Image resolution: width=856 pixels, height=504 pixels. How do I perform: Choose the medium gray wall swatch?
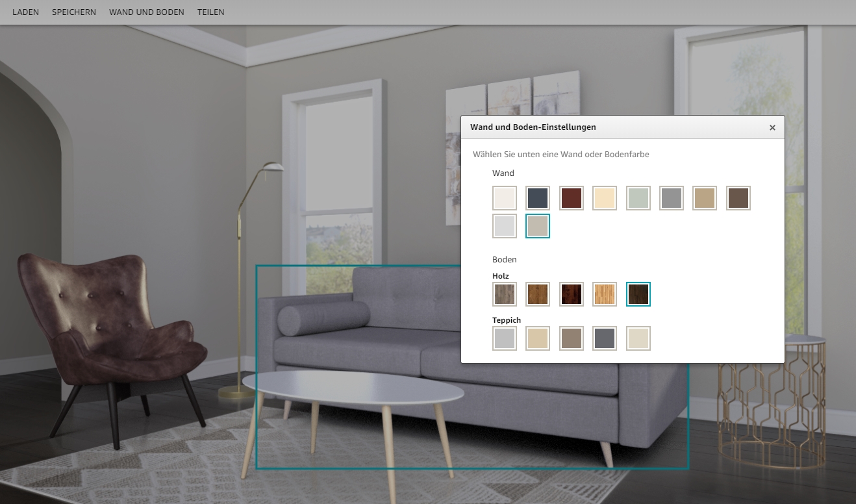(x=672, y=198)
